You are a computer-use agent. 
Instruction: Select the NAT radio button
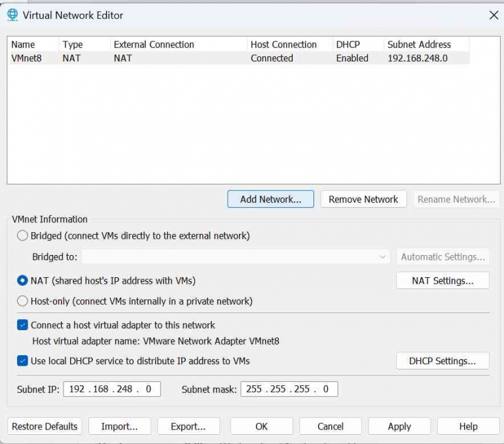(23, 281)
